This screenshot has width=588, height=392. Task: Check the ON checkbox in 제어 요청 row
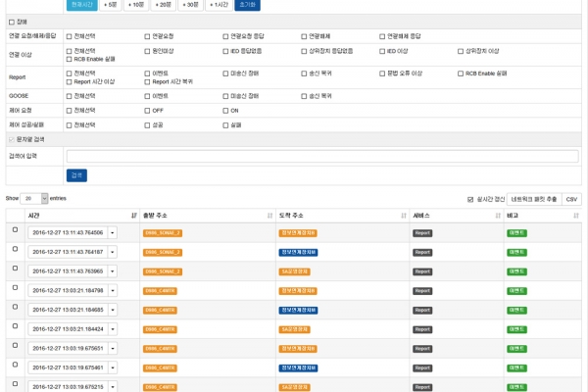tap(225, 111)
